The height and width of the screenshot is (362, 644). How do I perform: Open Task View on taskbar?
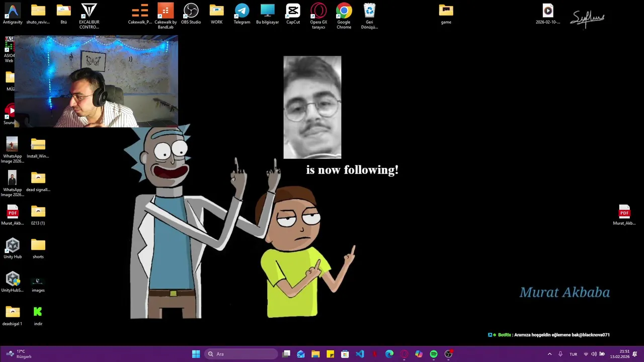click(286, 354)
